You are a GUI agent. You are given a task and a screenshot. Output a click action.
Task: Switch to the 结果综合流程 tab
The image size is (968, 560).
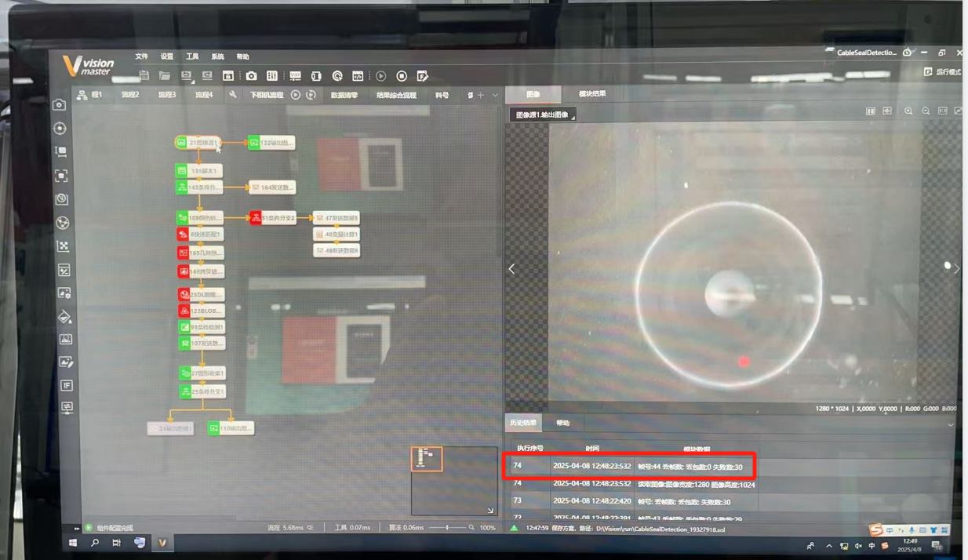(x=396, y=95)
